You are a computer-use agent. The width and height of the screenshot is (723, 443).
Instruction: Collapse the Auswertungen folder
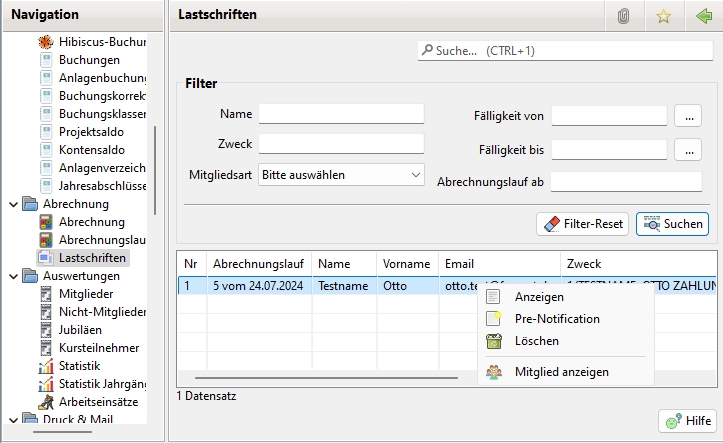click(x=13, y=276)
